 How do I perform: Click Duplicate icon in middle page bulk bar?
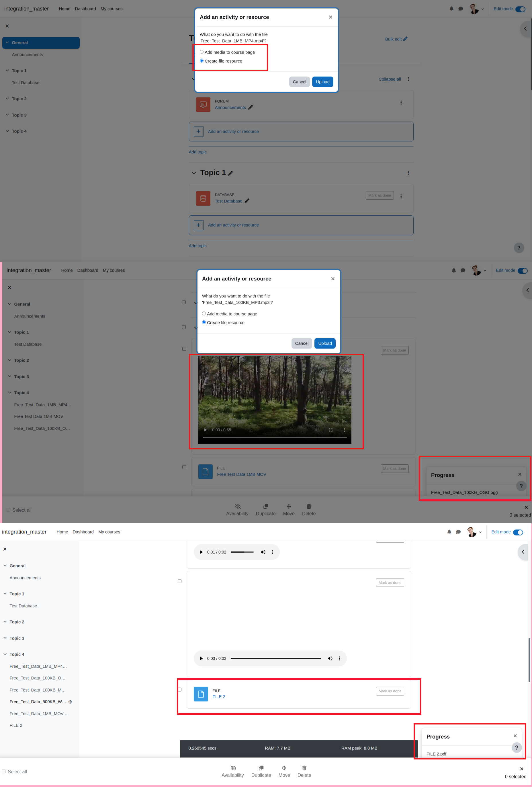click(266, 506)
